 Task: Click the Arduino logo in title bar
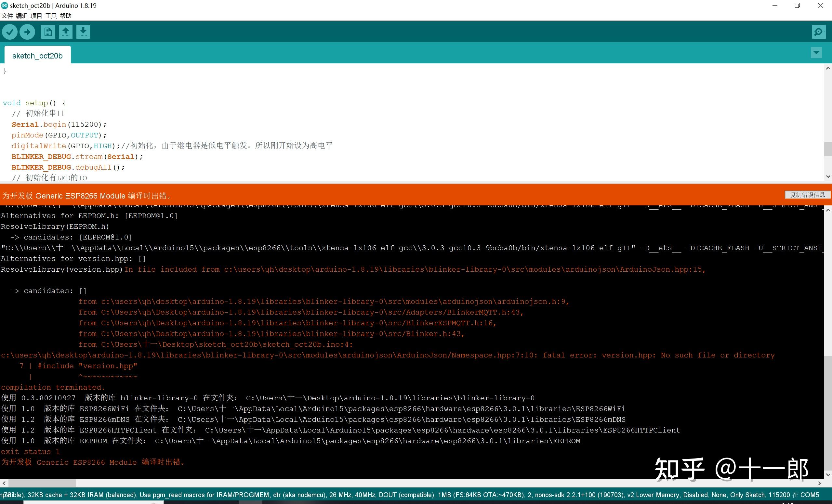[x=5, y=6]
